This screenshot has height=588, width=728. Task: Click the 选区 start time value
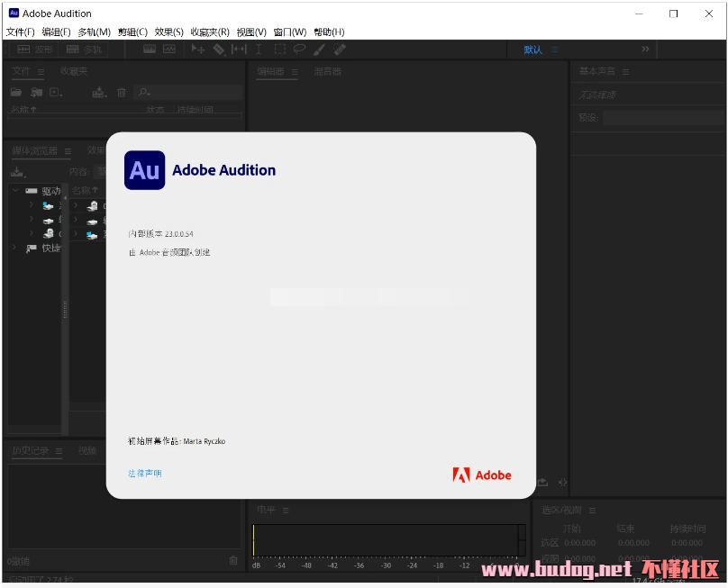pyautogui.click(x=580, y=543)
